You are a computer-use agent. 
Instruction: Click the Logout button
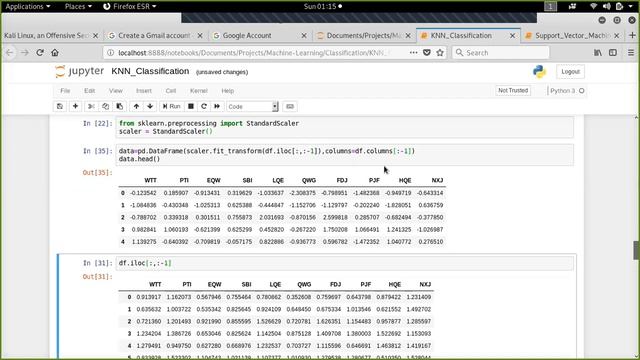[x=570, y=72]
